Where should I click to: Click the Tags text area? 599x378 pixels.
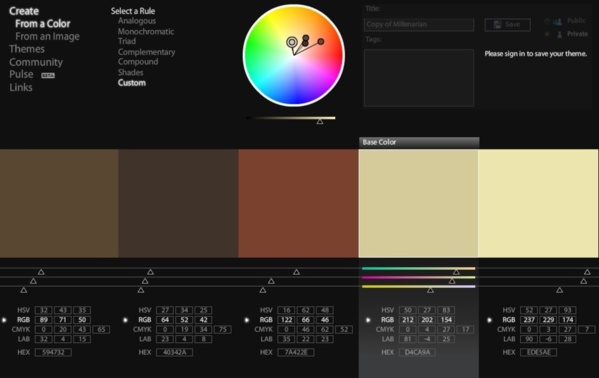pyautogui.click(x=419, y=78)
